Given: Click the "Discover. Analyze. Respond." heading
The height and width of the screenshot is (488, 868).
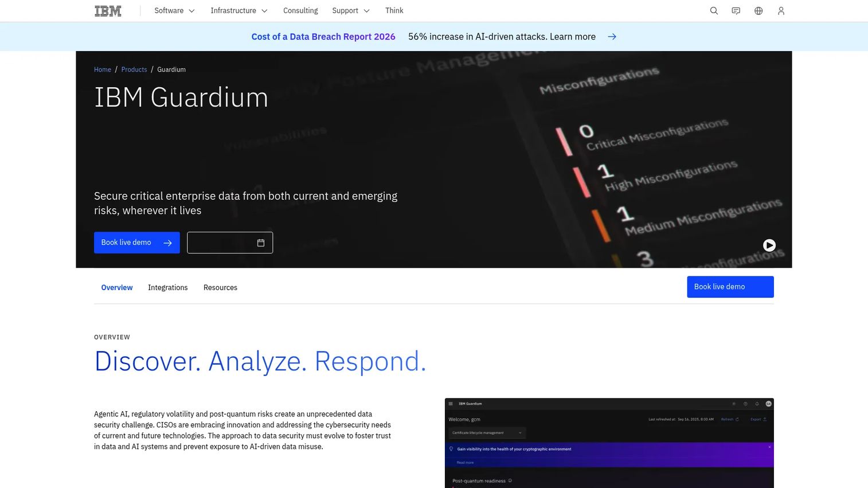Looking at the screenshot, I should 260,361.
